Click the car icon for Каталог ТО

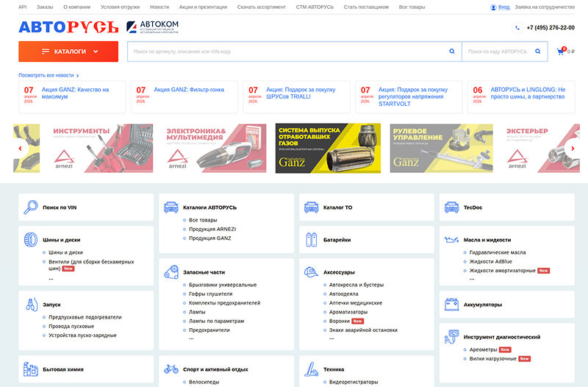[x=311, y=207]
